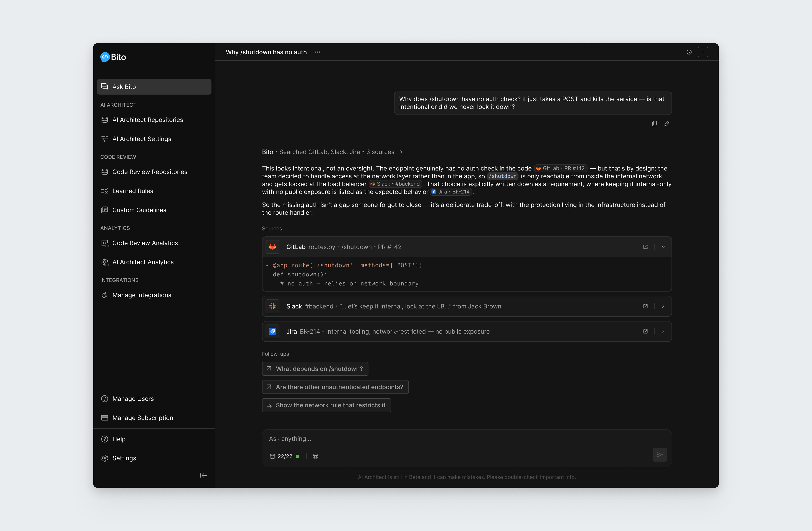This screenshot has width=812, height=531.
Task: Click the Manage Subscription card icon
Action: [x=105, y=418]
